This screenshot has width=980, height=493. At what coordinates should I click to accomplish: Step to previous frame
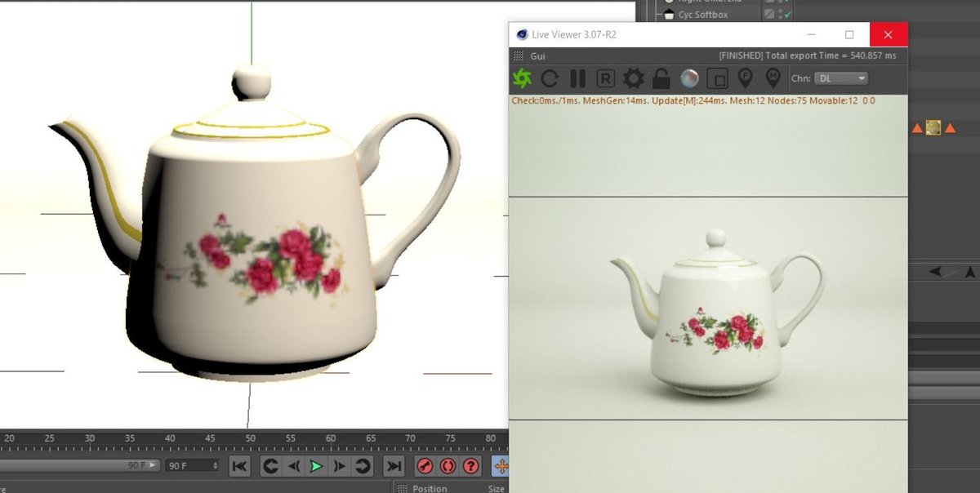(293, 466)
